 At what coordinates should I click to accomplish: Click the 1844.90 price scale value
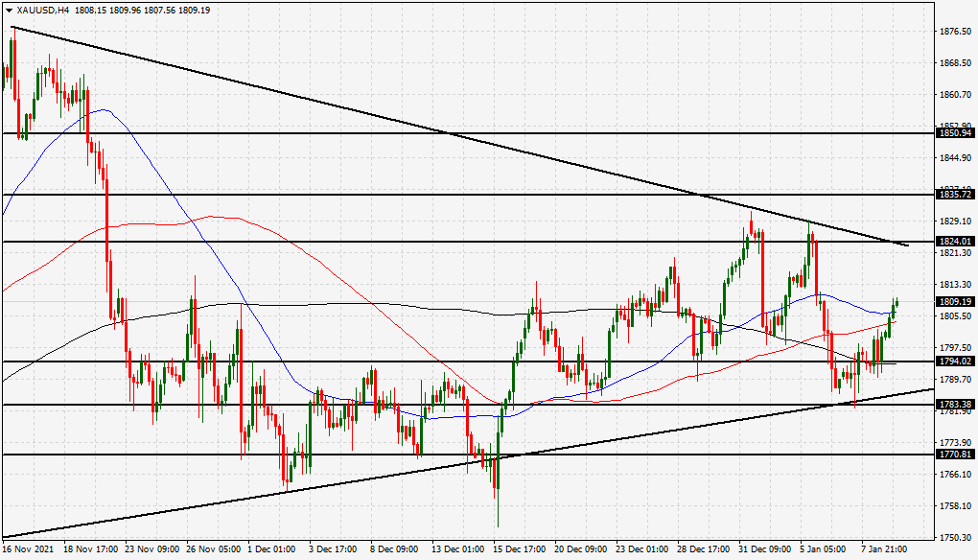[x=955, y=158]
